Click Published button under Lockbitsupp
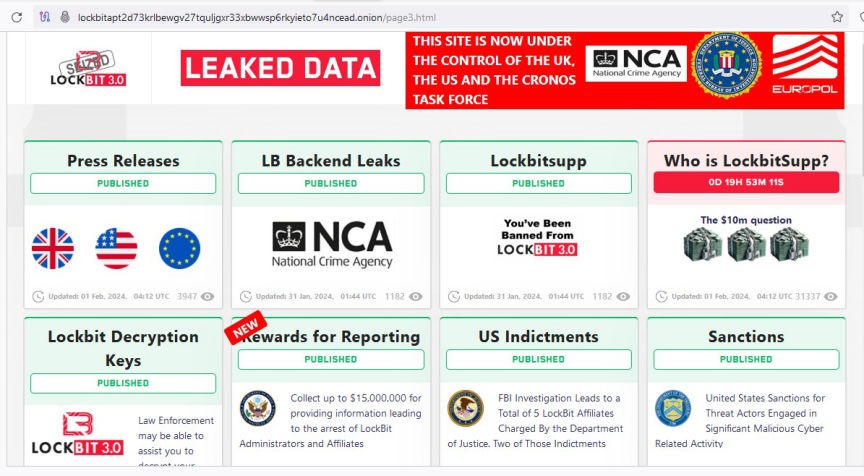This screenshot has height=476, width=864. point(538,184)
